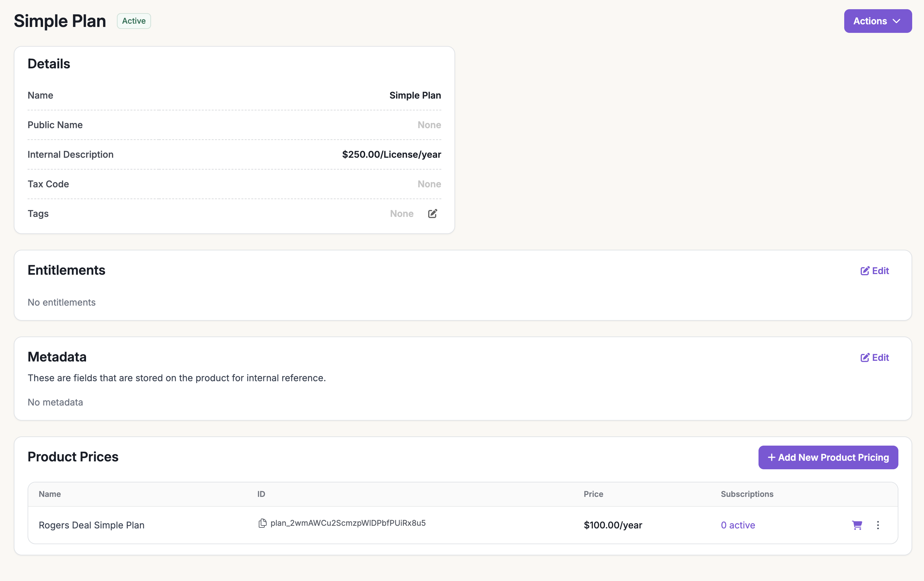
Task: Copy the plan ID with the copy icon
Action: point(262,523)
